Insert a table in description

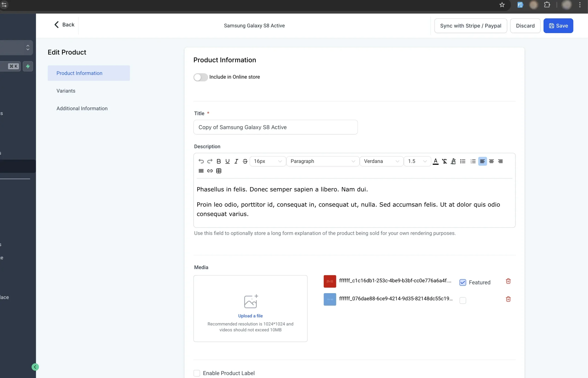(219, 171)
